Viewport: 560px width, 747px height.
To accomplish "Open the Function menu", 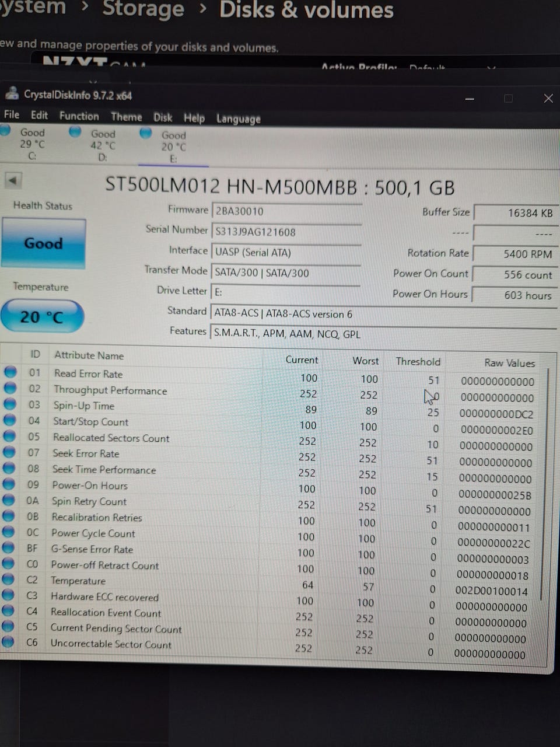I will pyautogui.click(x=79, y=116).
